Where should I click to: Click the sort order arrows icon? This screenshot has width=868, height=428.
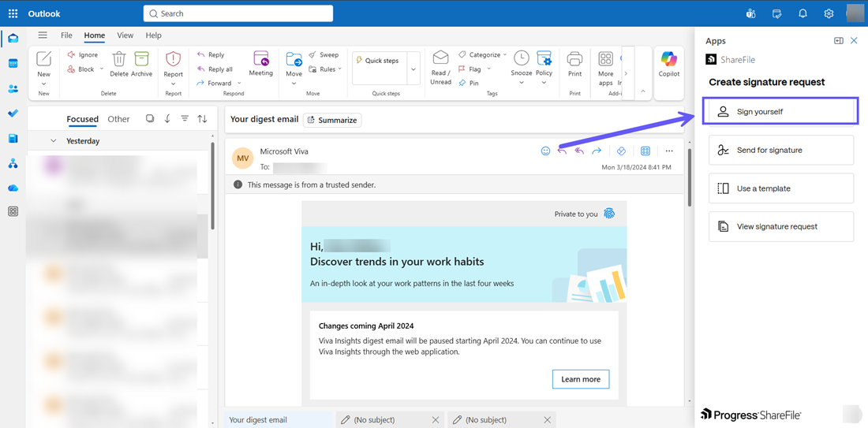(202, 119)
